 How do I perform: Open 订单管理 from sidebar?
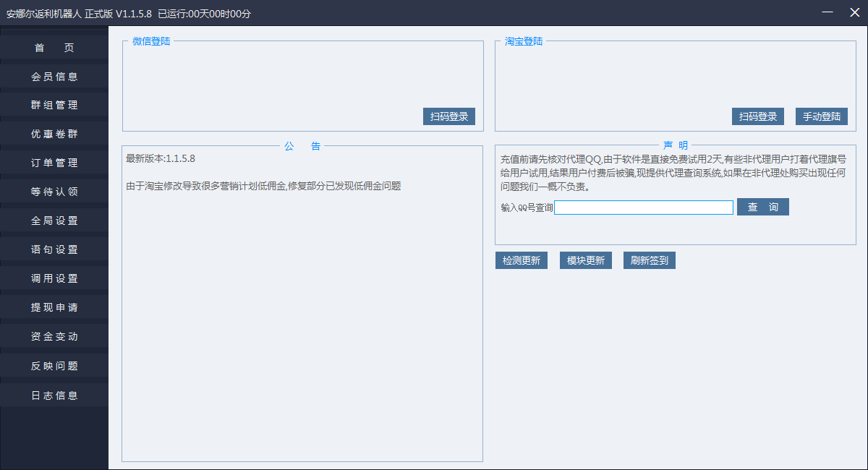click(x=54, y=163)
